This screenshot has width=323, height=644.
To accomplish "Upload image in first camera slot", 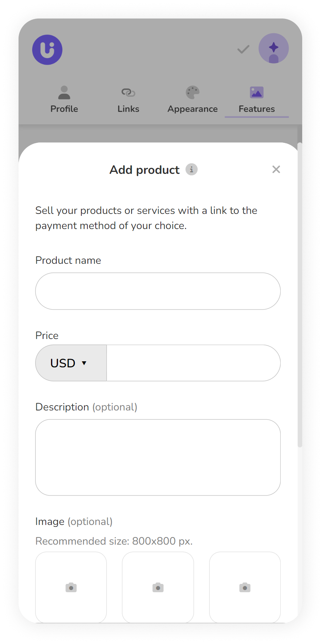I will click(71, 588).
